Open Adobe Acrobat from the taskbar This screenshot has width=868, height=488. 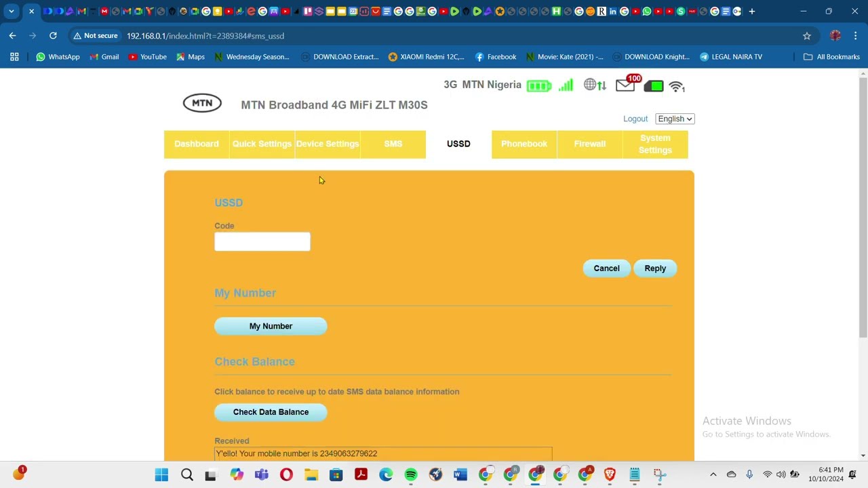pyautogui.click(x=361, y=475)
